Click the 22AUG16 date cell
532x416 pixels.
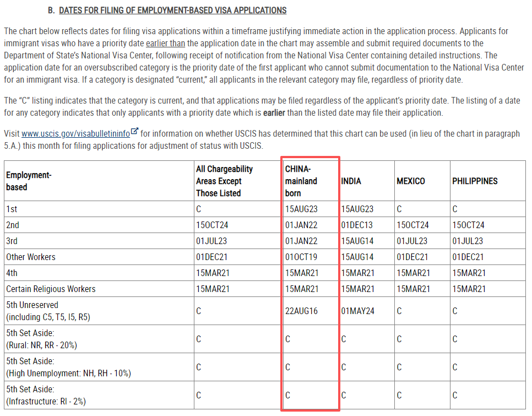point(301,311)
